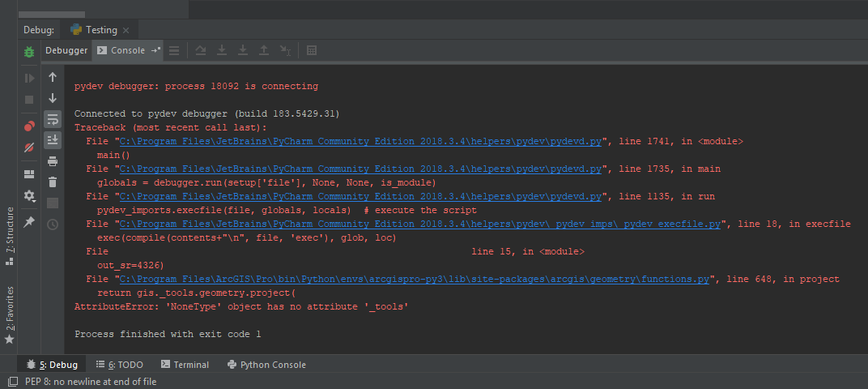Open the Python Console tool window
868x389 pixels.
266,365
